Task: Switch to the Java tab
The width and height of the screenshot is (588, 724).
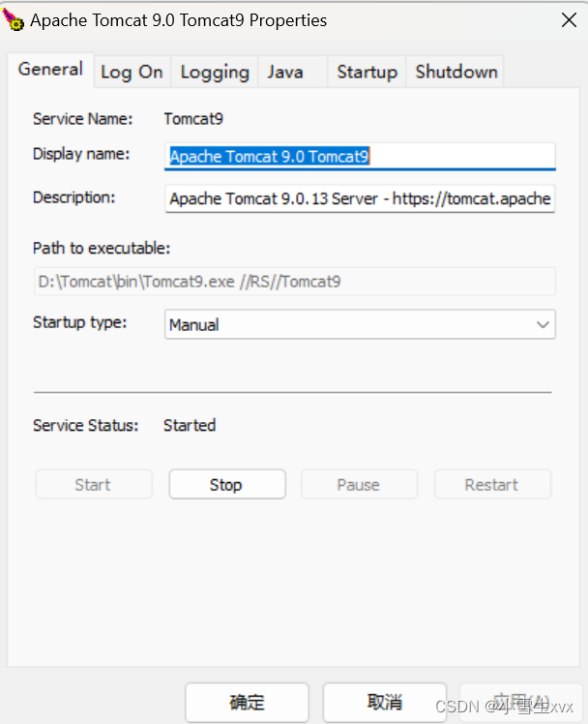Action: [x=292, y=72]
